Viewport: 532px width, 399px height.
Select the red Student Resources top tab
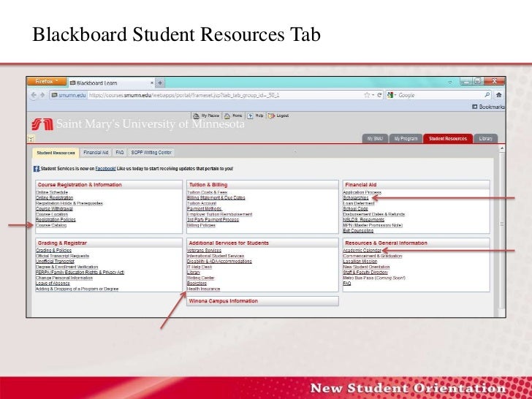coord(447,138)
